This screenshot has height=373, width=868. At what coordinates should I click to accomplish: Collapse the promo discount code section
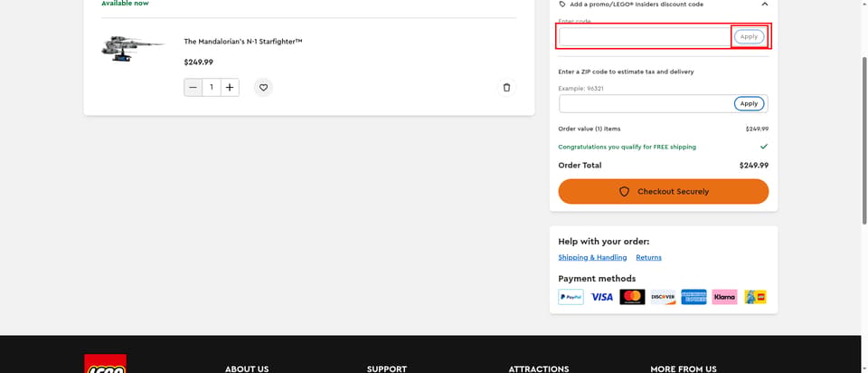(765, 5)
